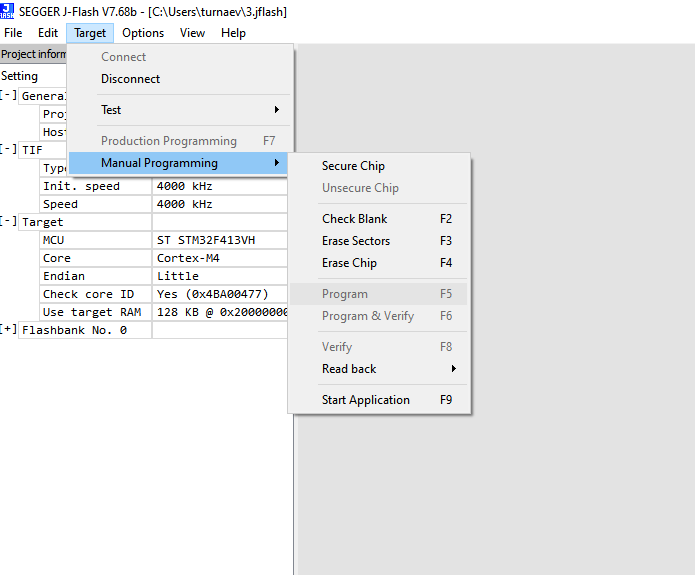Screen dimensions: 695x575
Task: Select the Target tree group label
Action: tap(85, 222)
